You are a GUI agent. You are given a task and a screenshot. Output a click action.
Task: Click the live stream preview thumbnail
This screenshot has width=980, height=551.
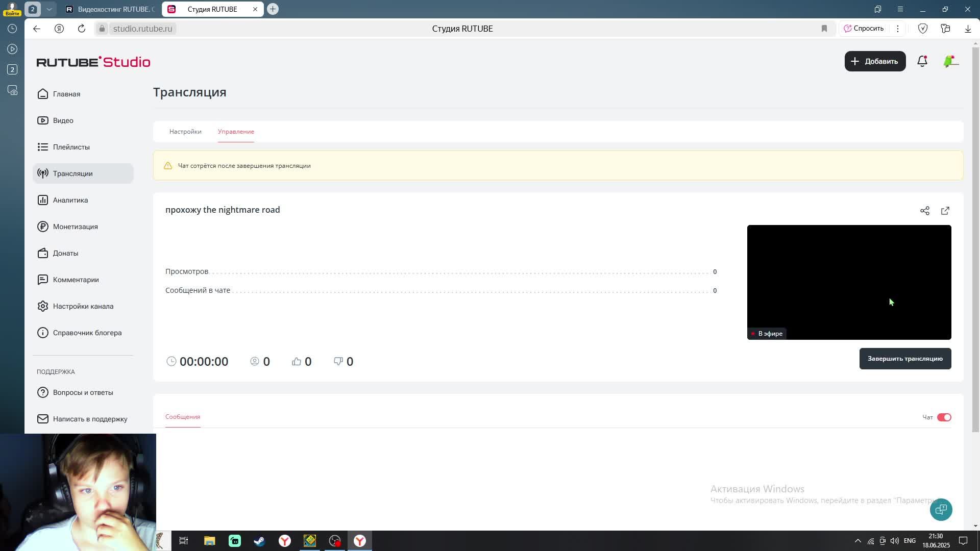pos(848,282)
